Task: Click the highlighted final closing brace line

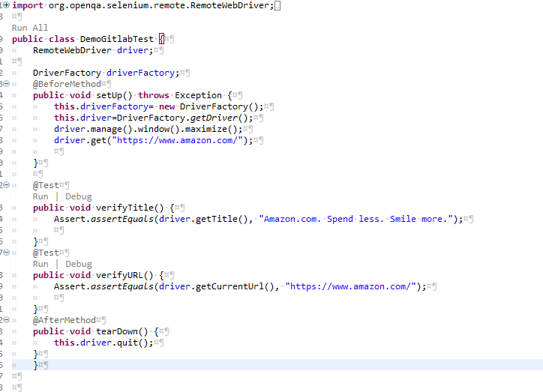Action: click(277, 365)
